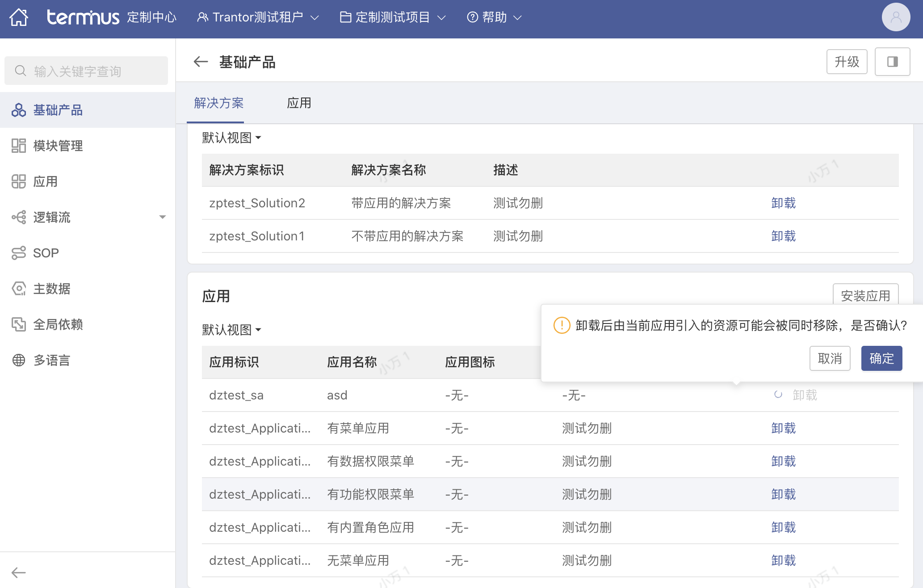Click the 带应用的解决方案 name cell
Image resolution: width=923 pixels, height=588 pixels.
[401, 203]
